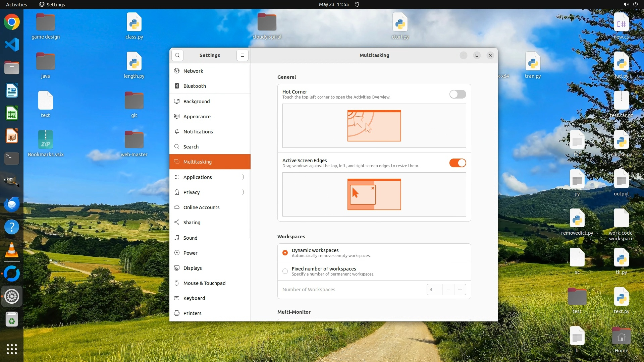Open the Settings hamburger menu
Viewport: 644px width, 362px height.
click(243, 55)
